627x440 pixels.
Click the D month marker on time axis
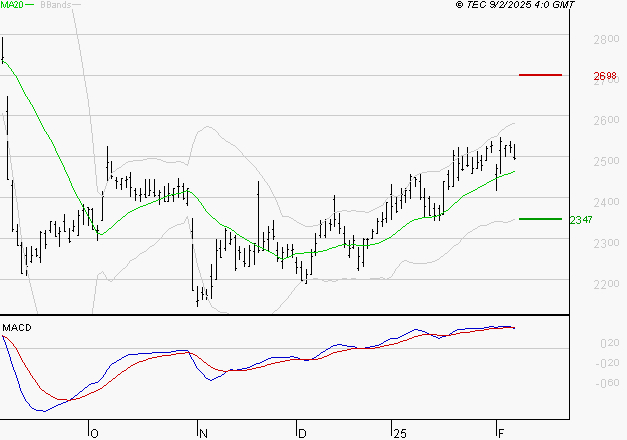301,433
